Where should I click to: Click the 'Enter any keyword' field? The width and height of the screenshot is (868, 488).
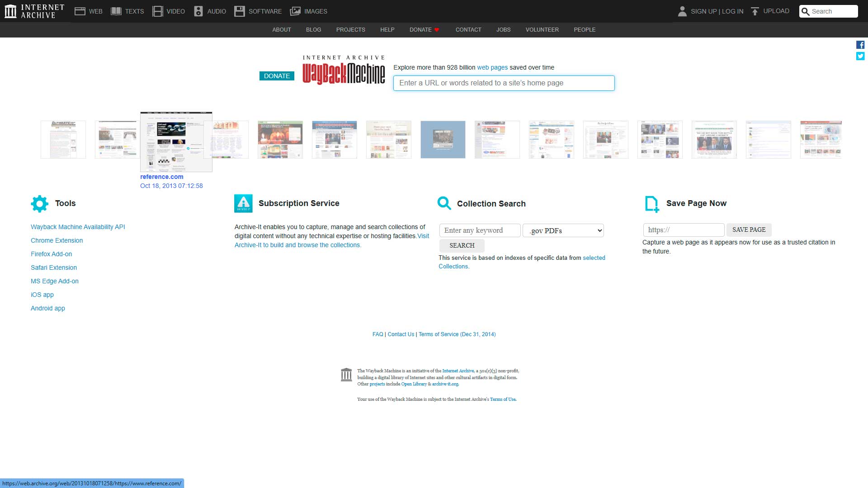[x=480, y=230]
